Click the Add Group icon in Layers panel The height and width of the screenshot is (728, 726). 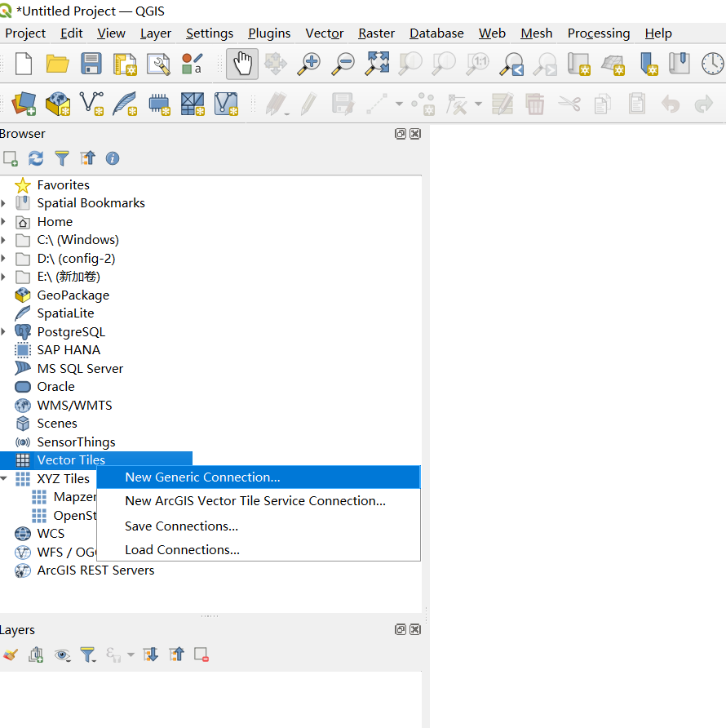pyautogui.click(x=36, y=655)
